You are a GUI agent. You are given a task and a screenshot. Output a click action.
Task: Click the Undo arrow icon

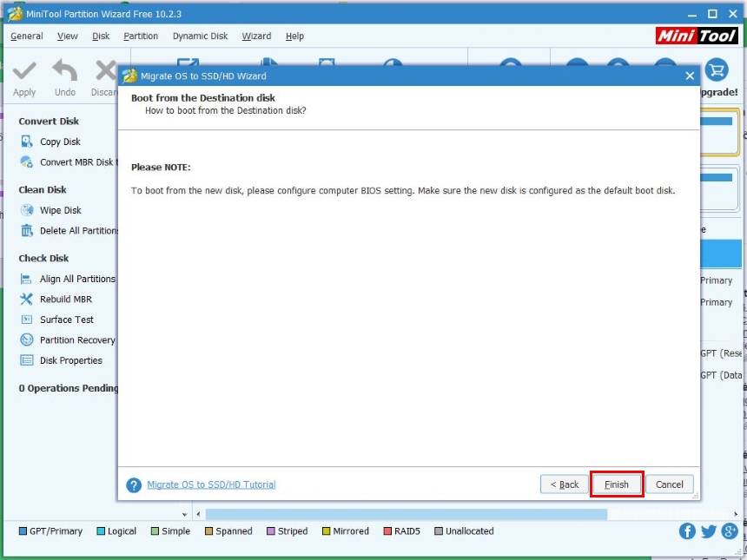tap(65, 71)
